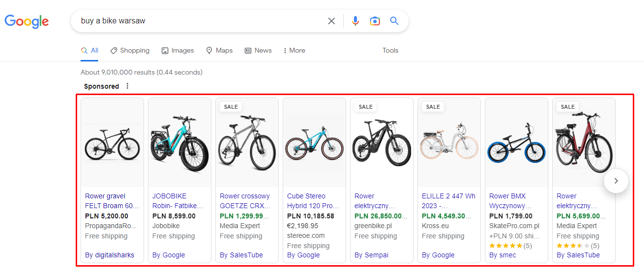The width and height of the screenshot is (644, 272).
Task: Open the 'Cube Stereo Hybrid 120 Pro' link
Action: point(313,201)
